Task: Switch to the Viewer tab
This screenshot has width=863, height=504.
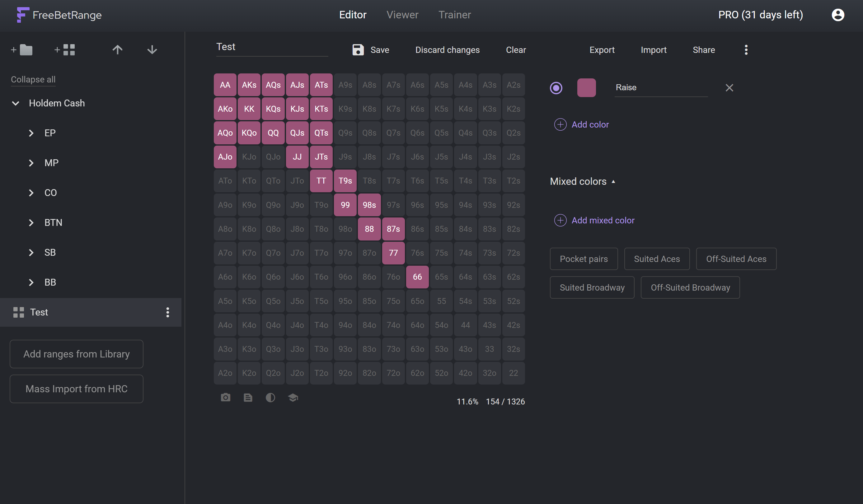Action: click(x=402, y=15)
